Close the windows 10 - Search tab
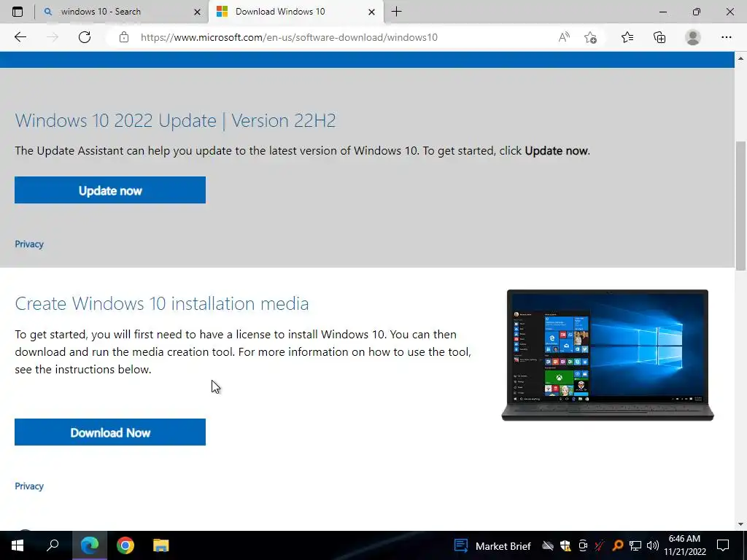Screen dimensions: 747x560 [x=197, y=12]
